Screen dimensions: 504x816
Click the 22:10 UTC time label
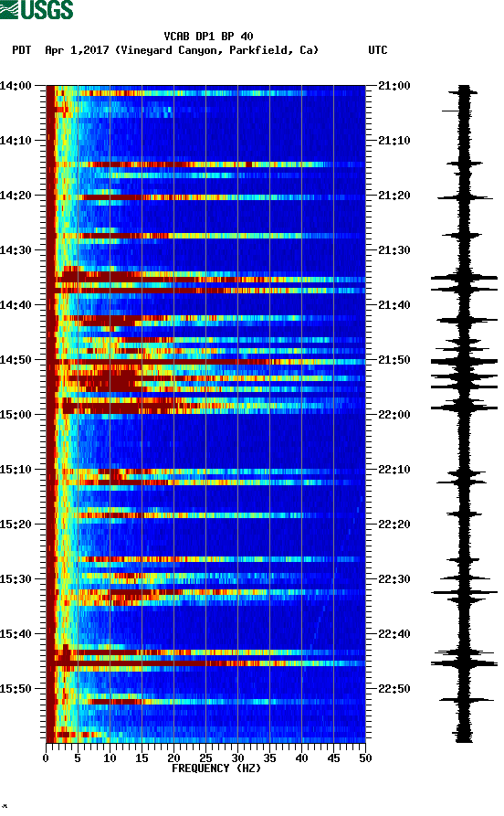click(394, 470)
